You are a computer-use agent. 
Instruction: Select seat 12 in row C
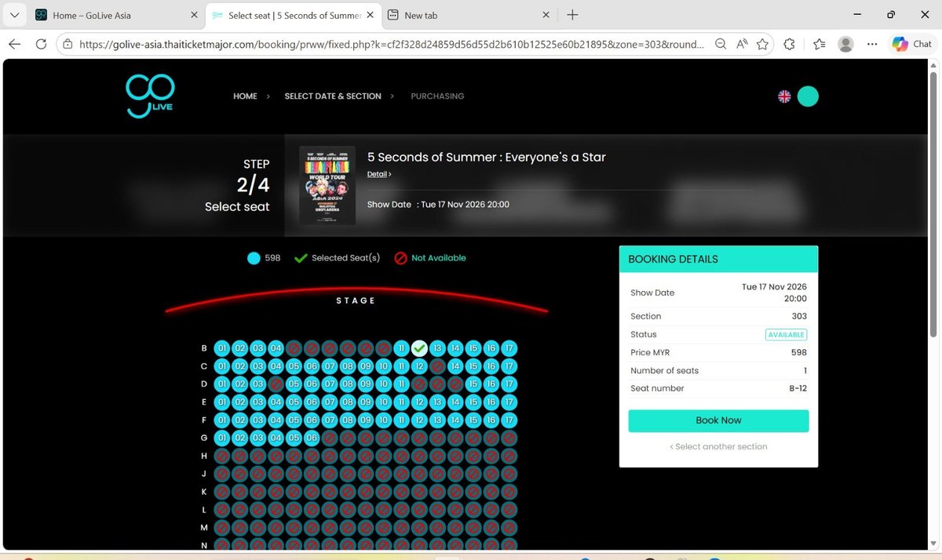coord(419,366)
